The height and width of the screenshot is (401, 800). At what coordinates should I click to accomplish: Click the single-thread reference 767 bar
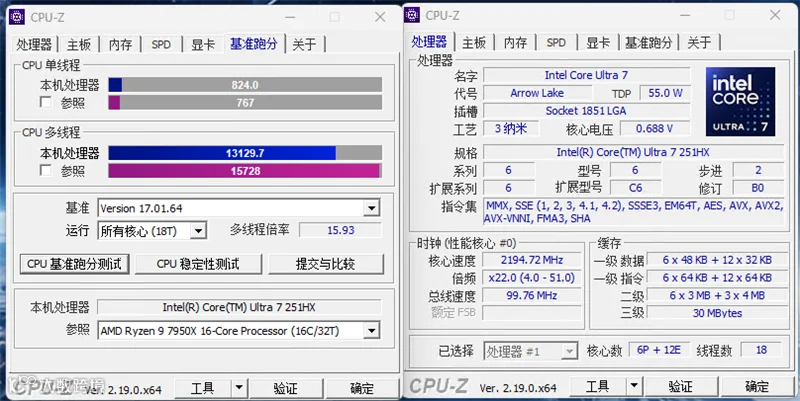245,102
